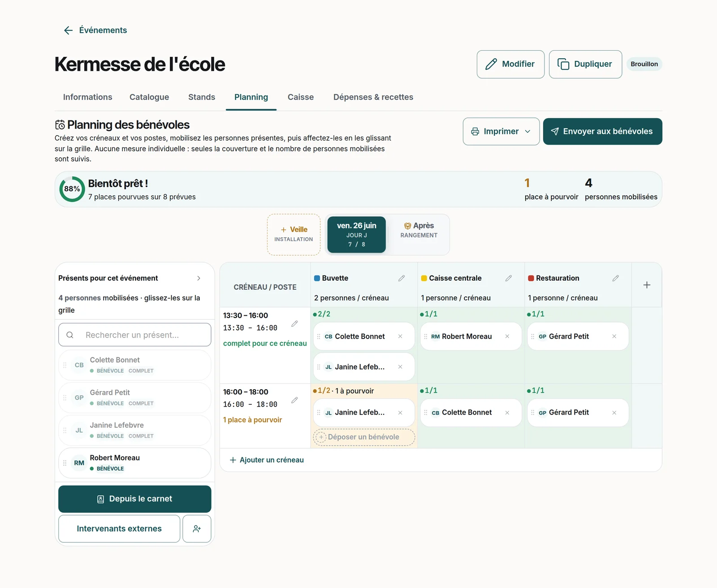Select the Janine Lefebvre present card
The image size is (717, 588).
pos(134,430)
